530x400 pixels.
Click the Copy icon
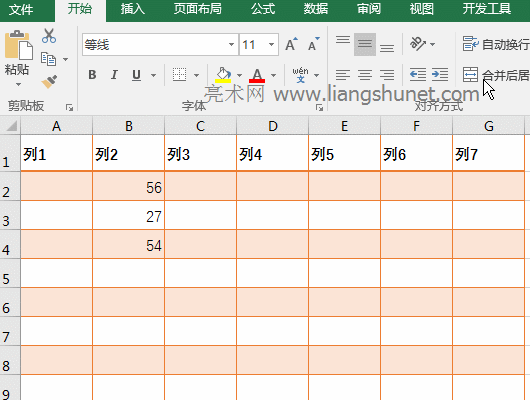point(48,59)
